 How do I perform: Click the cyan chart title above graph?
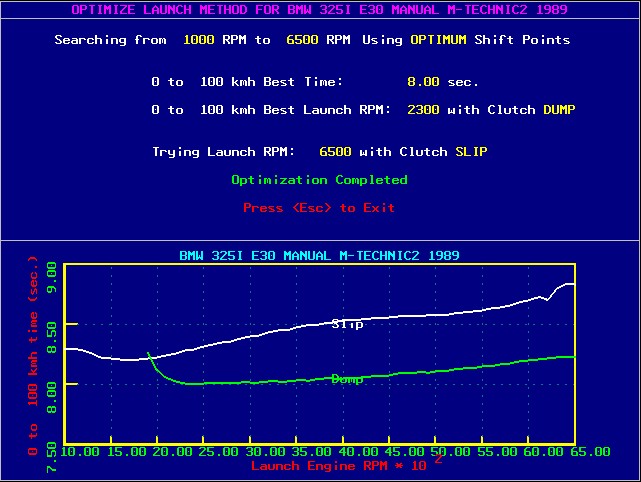(x=319, y=255)
